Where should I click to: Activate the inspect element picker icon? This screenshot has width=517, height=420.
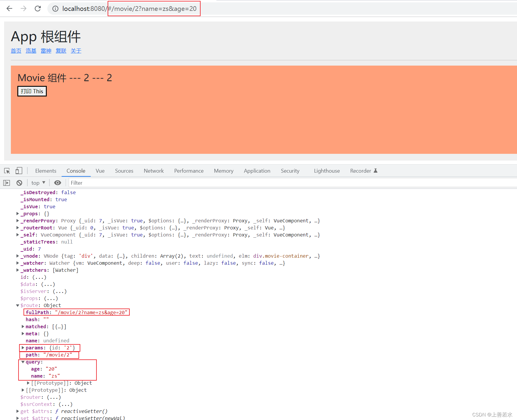coord(7,171)
